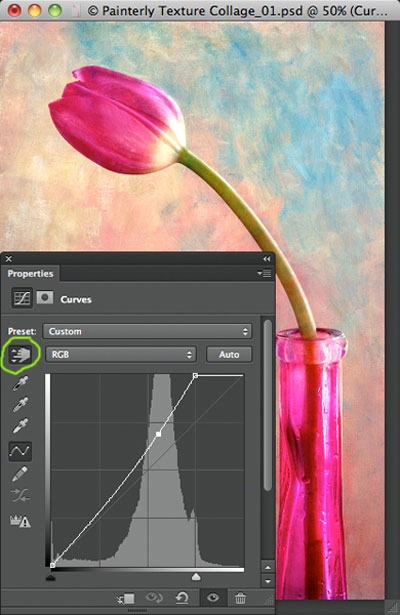The width and height of the screenshot is (400, 615).
Task: Toggle the adjustment layer visibility eye
Action: pyautogui.click(x=213, y=598)
